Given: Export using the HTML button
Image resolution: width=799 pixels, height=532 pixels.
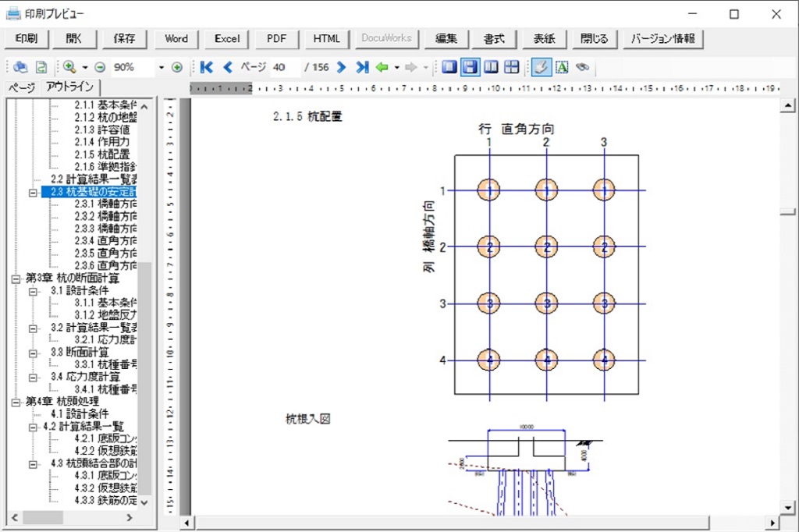Looking at the screenshot, I should pyautogui.click(x=327, y=39).
